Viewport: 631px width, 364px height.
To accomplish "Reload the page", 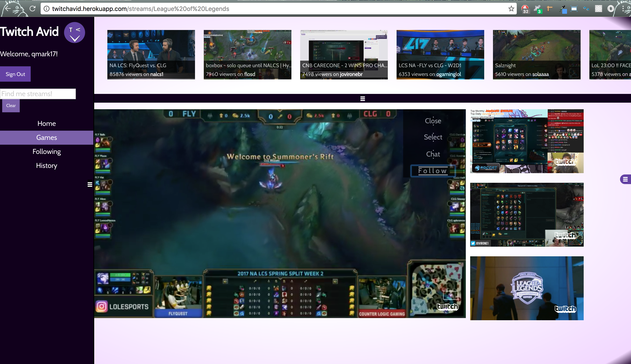I will pyautogui.click(x=32, y=9).
